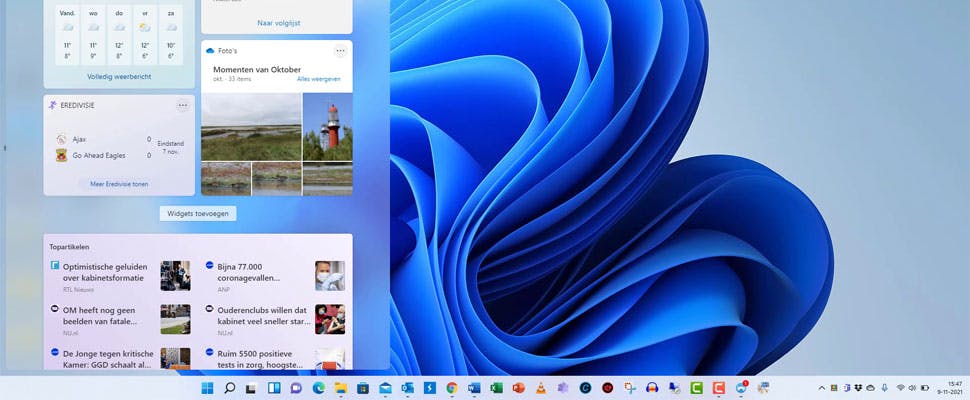Open PowerPoint from the taskbar
Image resolution: width=970 pixels, height=400 pixels.
(518, 388)
